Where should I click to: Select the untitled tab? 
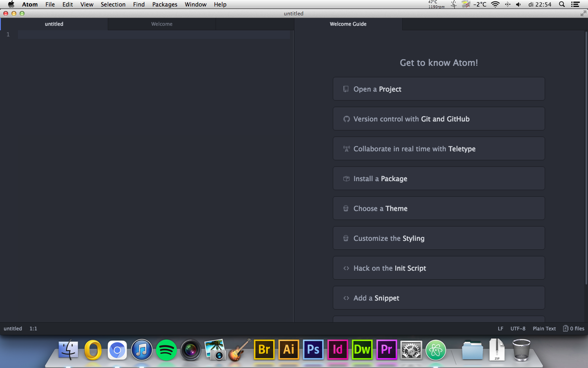click(x=54, y=24)
